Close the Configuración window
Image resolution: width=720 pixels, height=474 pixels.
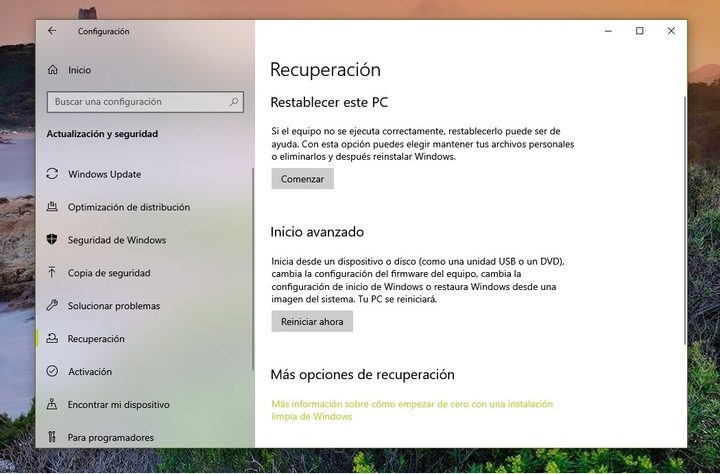coord(671,31)
